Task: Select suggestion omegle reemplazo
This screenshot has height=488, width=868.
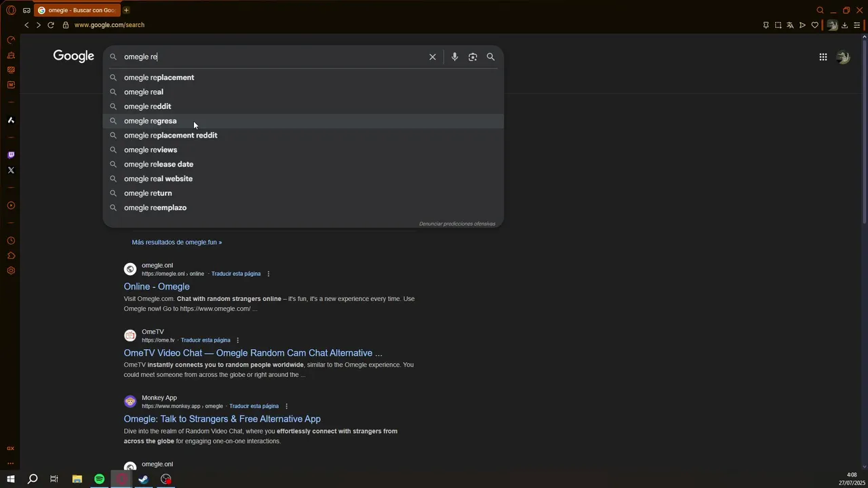Action: point(302,207)
